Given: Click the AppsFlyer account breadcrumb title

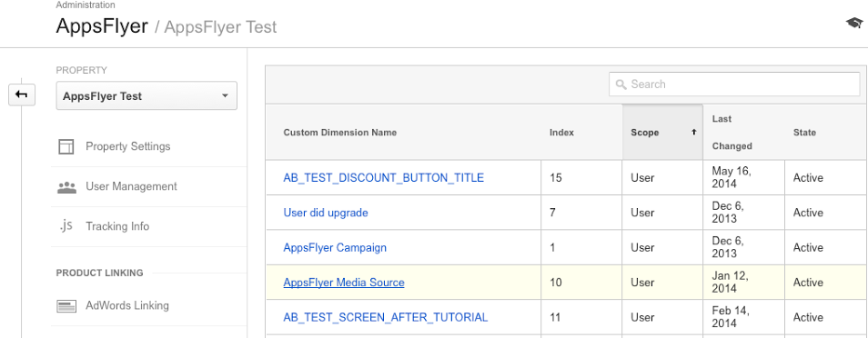Looking at the screenshot, I should [102, 26].
